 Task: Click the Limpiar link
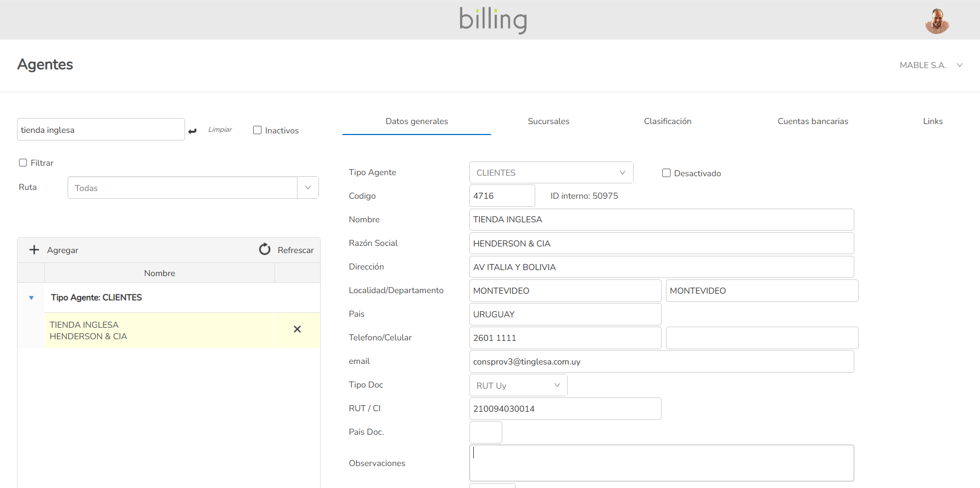pos(220,130)
